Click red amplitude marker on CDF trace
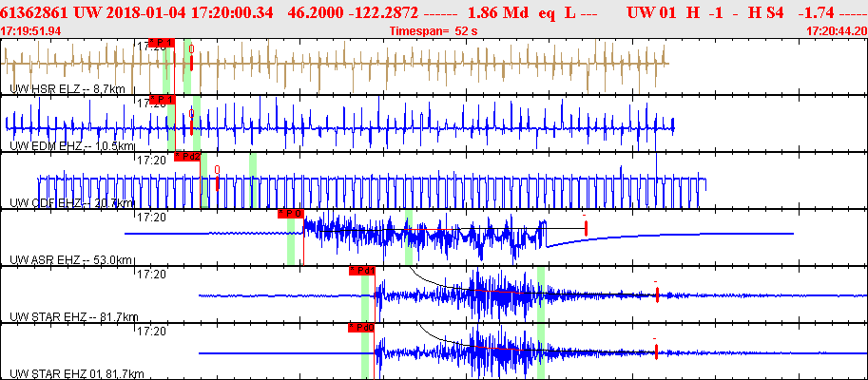The height and width of the screenshot is (380, 868). [x=217, y=181]
